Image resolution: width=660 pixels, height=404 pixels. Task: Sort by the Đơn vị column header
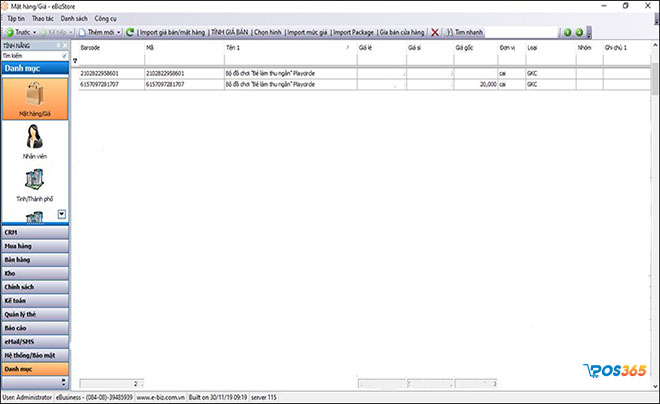click(x=512, y=48)
